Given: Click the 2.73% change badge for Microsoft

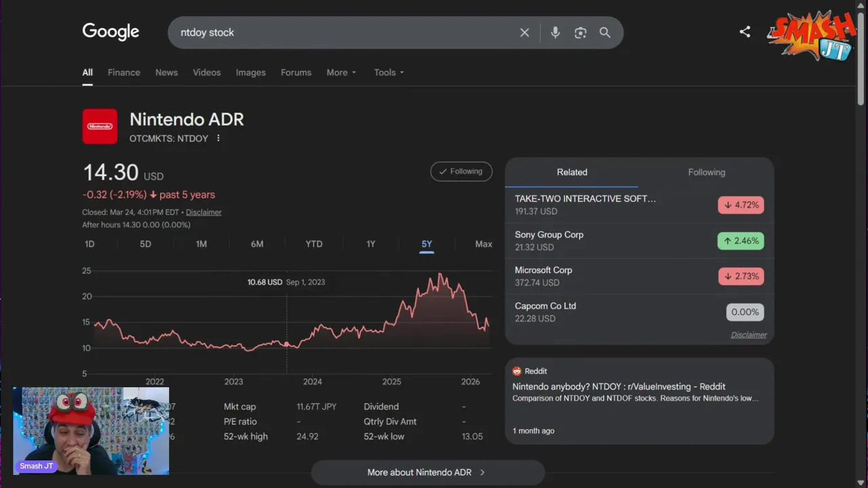Looking at the screenshot, I should (741, 276).
